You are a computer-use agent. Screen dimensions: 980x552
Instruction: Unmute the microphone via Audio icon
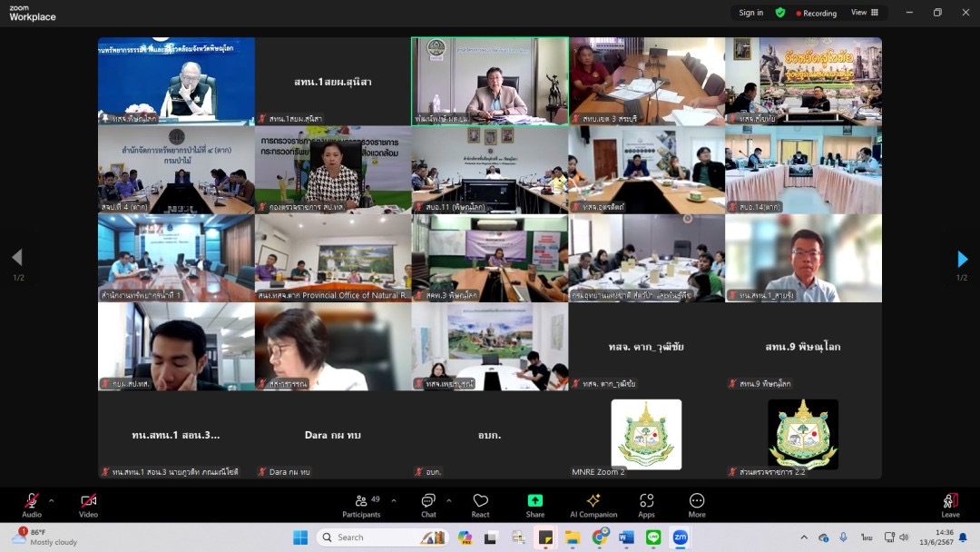point(31,505)
